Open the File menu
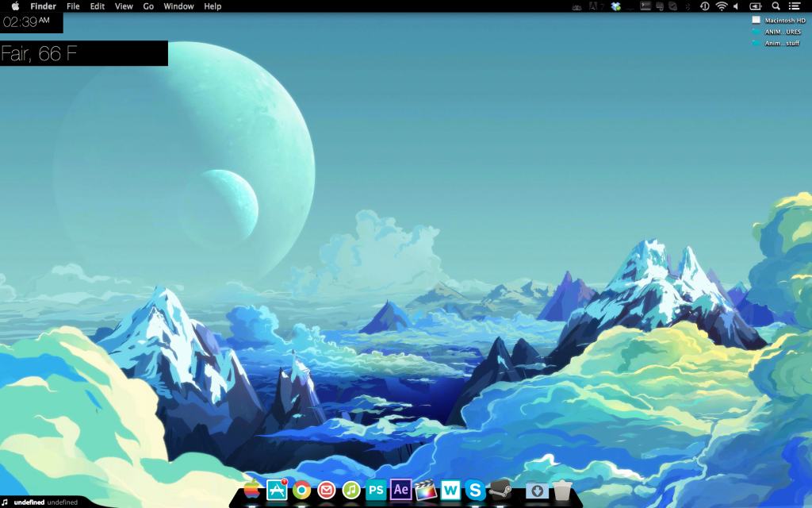This screenshot has height=508, width=812. pos(73,6)
